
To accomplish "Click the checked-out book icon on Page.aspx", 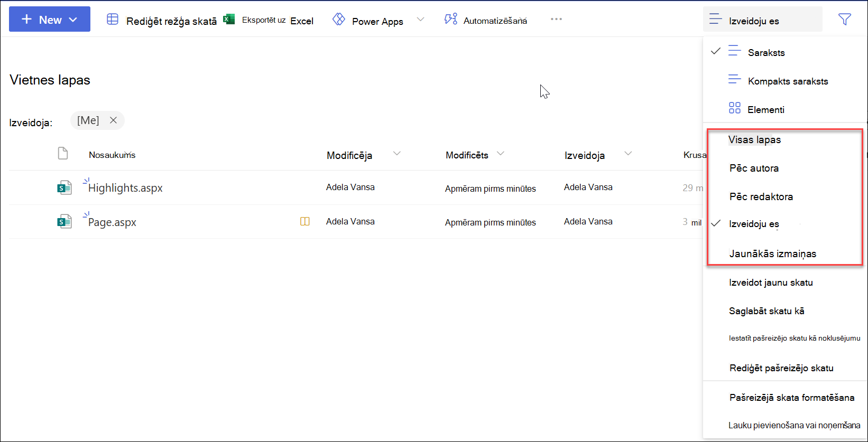I will 305,221.
